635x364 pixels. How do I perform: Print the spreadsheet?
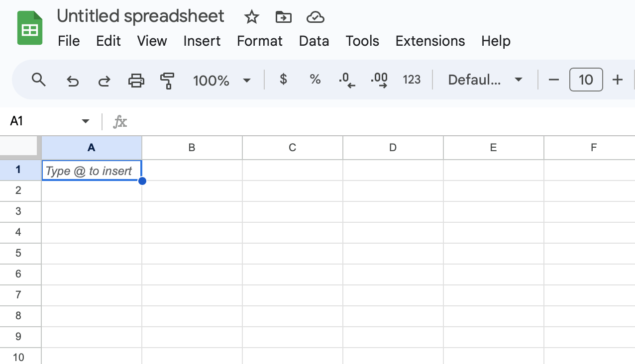[x=136, y=80]
